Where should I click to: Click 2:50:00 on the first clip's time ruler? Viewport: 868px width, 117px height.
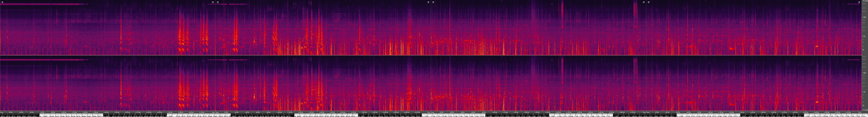[180, 112]
